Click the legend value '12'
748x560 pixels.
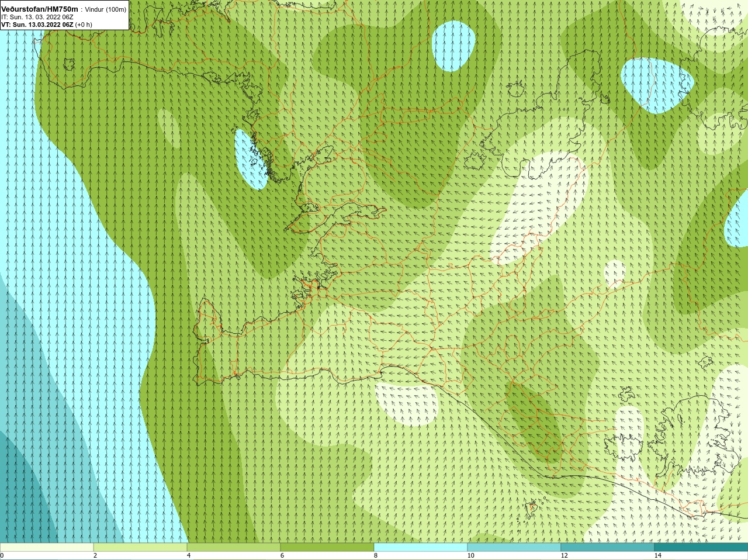(564, 556)
